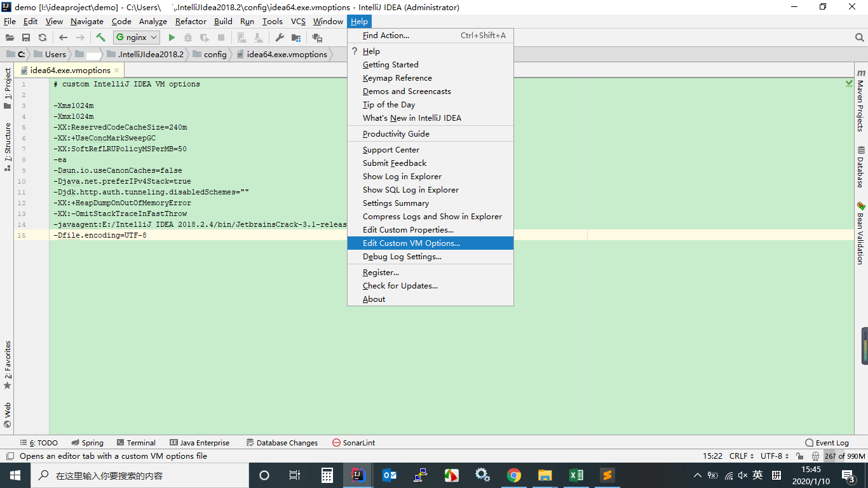Click the tool windows quick-access icon bottom-left
This screenshot has height=488, width=868.
[9, 456]
